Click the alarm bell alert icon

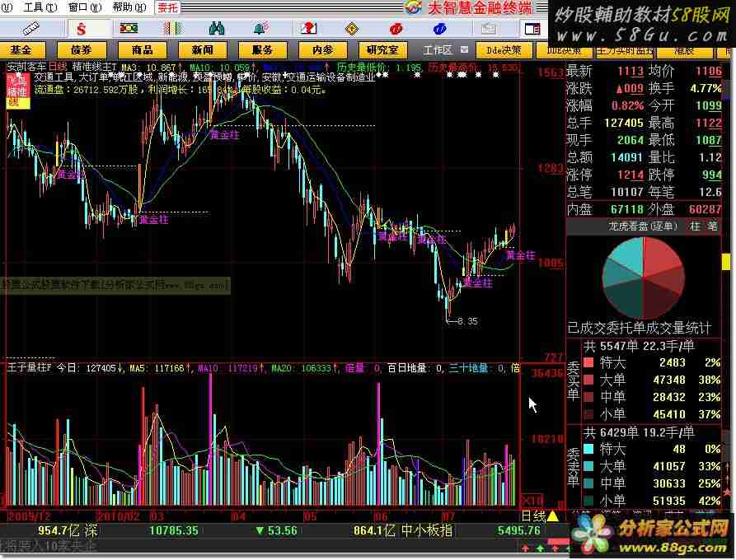261,29
